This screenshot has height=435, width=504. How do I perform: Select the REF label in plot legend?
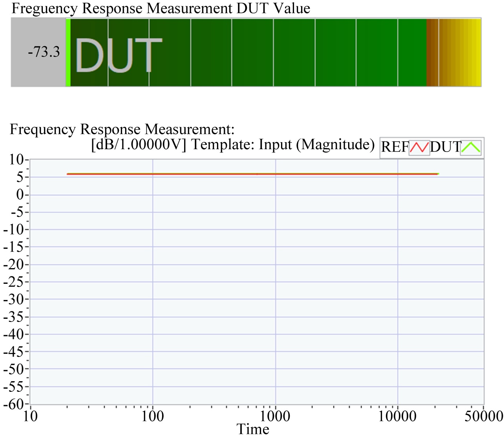394,147
